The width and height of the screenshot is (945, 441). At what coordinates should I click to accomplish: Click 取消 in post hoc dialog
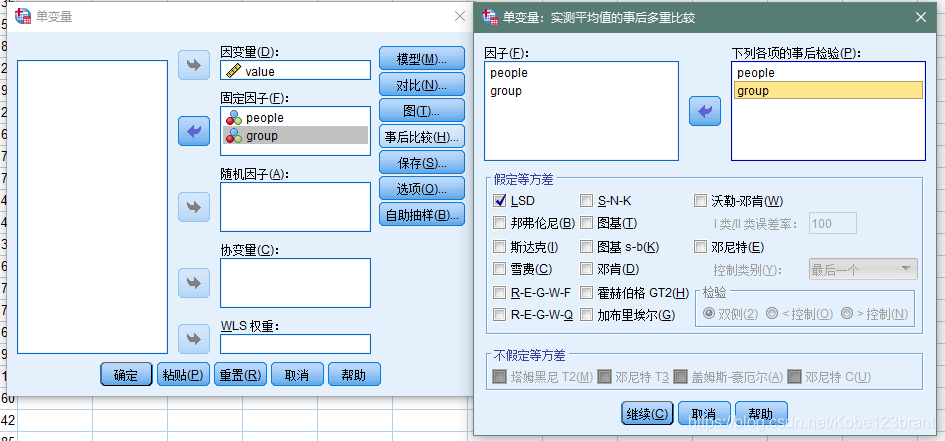pos(704,414)
